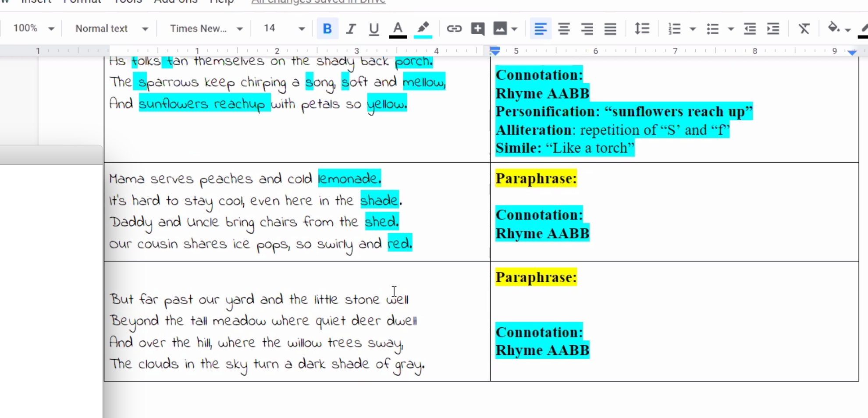Click "Rhyme AABB" beside the stone well stanza
The height and width of the screenshot is (418, 868).
[x=542, y=350]
